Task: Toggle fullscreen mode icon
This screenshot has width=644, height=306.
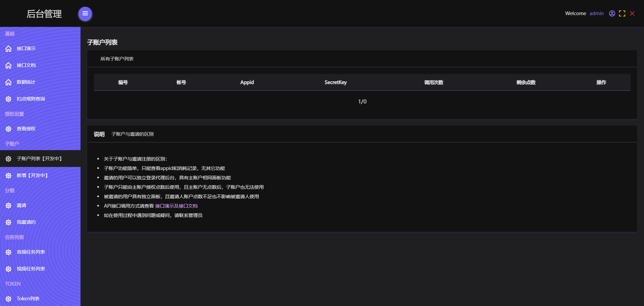Action: pos(622,13)
